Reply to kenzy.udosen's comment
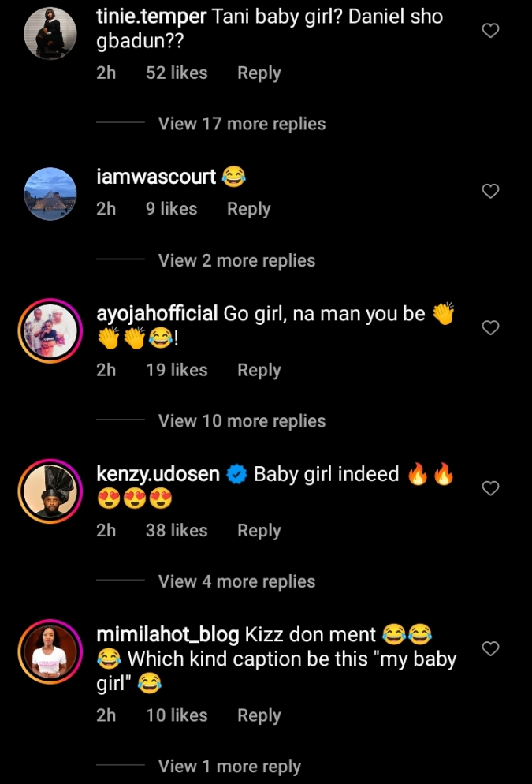Viewport: 532px width, 784px height. pos(259,530)
